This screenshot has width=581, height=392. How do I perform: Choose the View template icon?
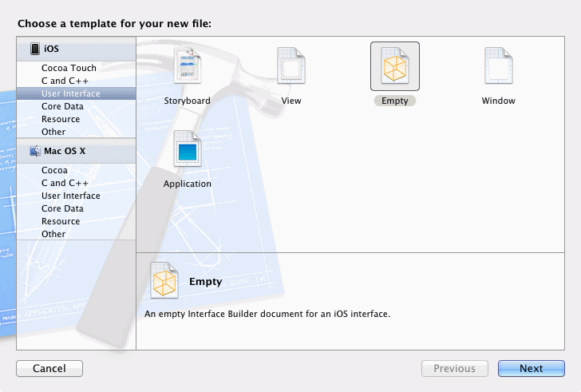[290, 67]
